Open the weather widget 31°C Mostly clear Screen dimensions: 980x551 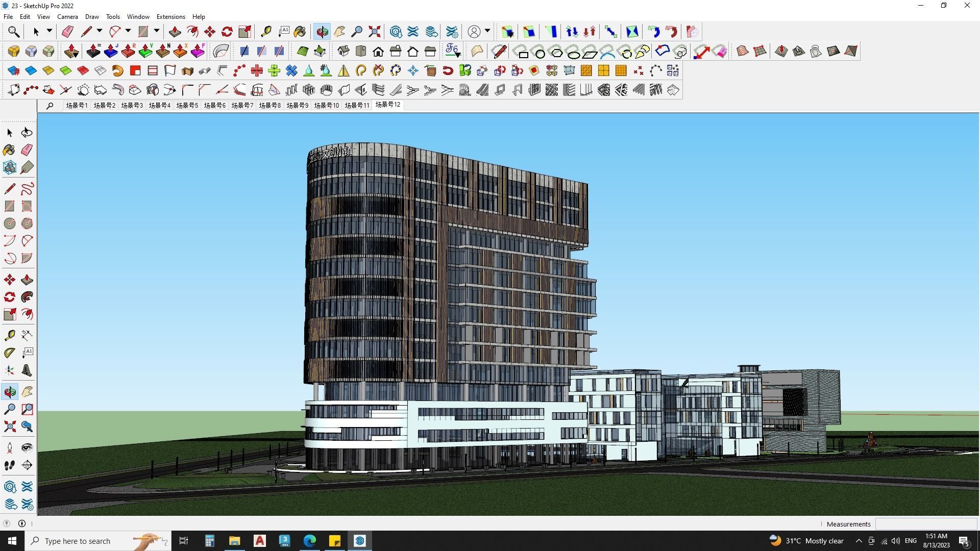[x=806, y=541]
